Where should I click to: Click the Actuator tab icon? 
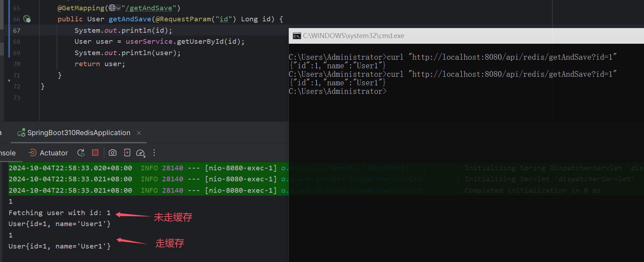(x=32, y=153)
